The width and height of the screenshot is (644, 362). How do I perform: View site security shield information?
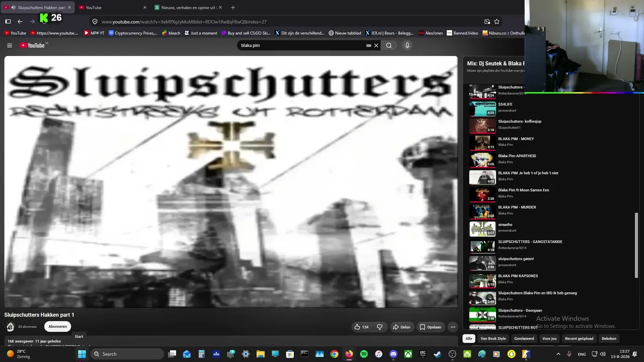(x=95, y=22)
